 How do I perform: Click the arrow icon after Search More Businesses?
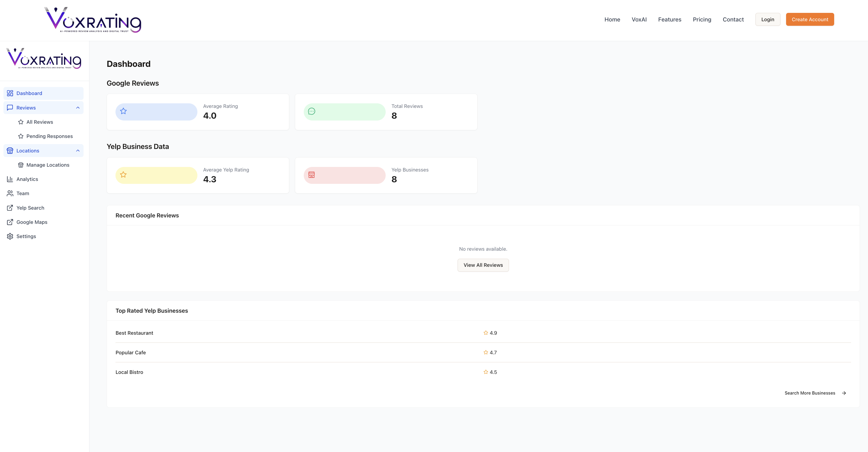(x=844, y=393)
